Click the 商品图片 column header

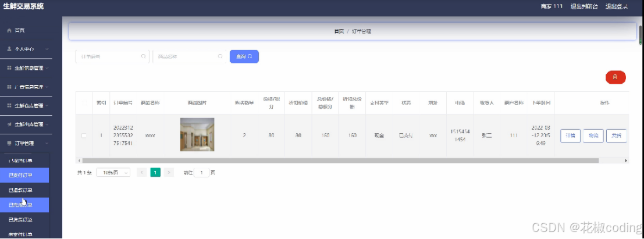(x=197, y=103)
